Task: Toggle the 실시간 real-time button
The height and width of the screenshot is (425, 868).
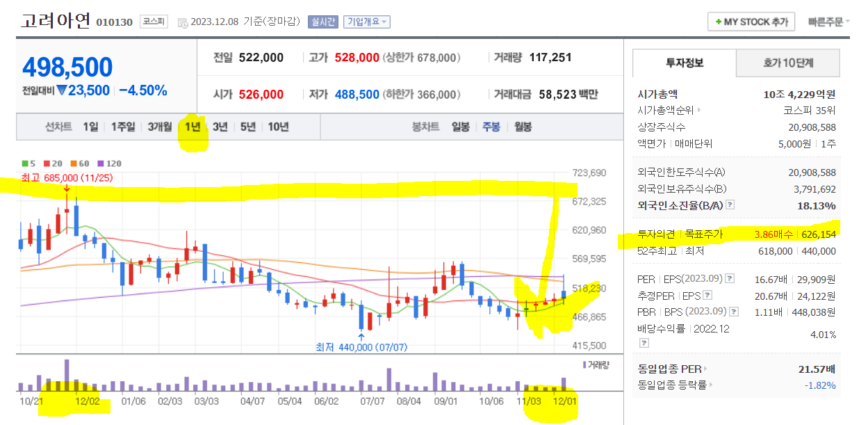Action: click(x=323, y=22)
